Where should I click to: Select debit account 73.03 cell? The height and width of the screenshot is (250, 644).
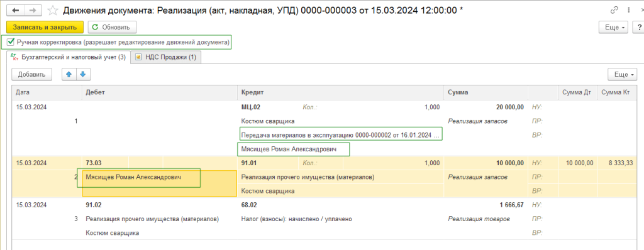pyautogui.click(x=93, y=163)
